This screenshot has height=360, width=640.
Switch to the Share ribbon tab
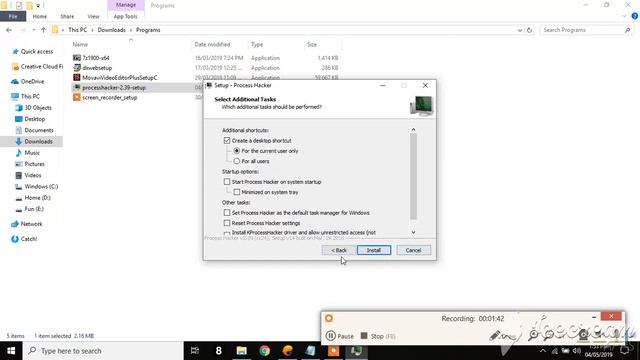click(67, 16)
